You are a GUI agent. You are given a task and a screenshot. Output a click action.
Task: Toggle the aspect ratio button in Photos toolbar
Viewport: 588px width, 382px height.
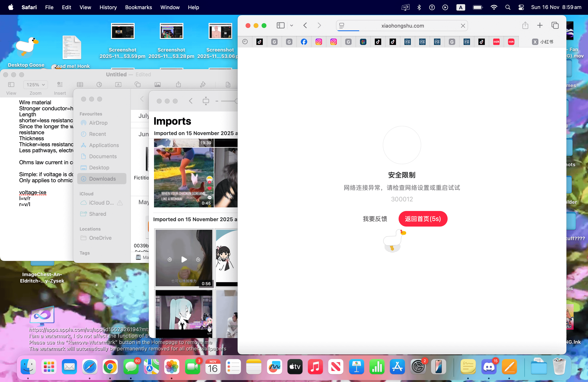click(x=206, y=101)
